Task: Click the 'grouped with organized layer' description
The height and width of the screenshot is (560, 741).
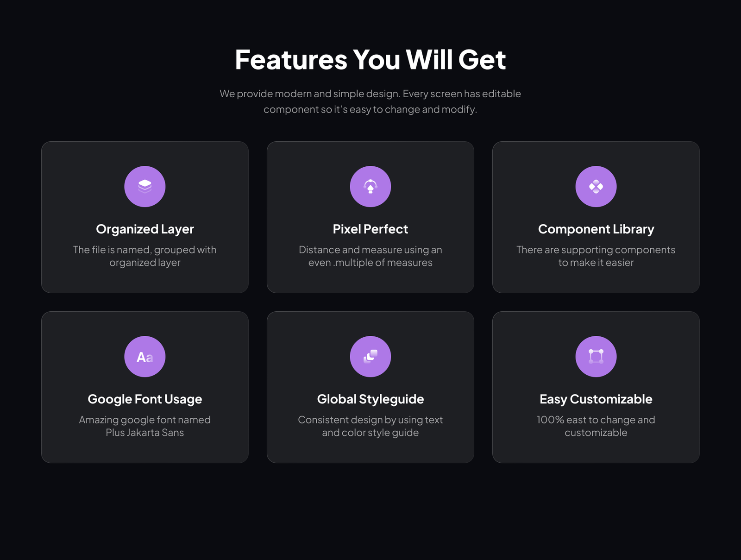Action: (145, 256)
